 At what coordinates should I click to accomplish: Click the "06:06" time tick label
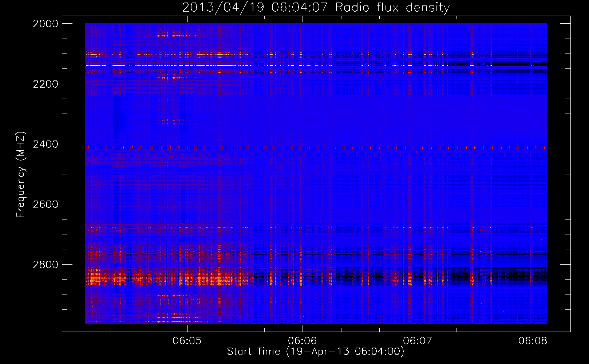pos(303,341)
